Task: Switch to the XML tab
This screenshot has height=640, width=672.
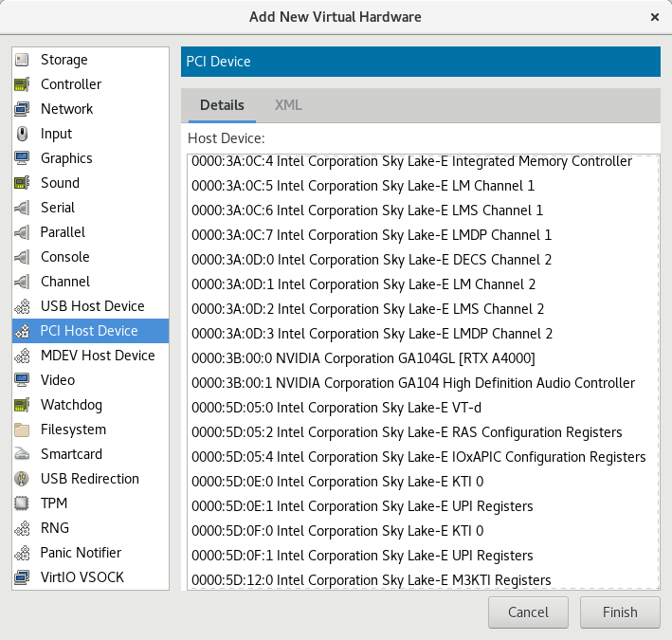Action: [288, 105]
